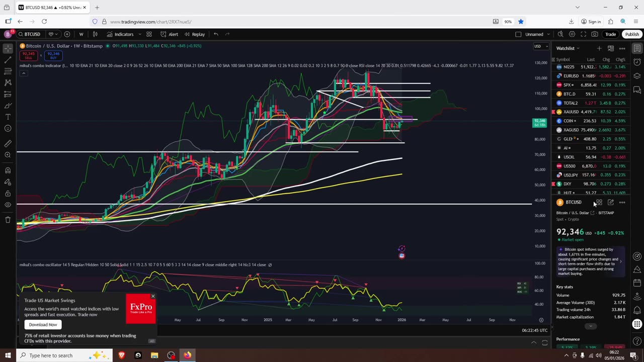644x362 pixels.
Task: Bookmark star in the address bar
Action: [x=521, y=22]
